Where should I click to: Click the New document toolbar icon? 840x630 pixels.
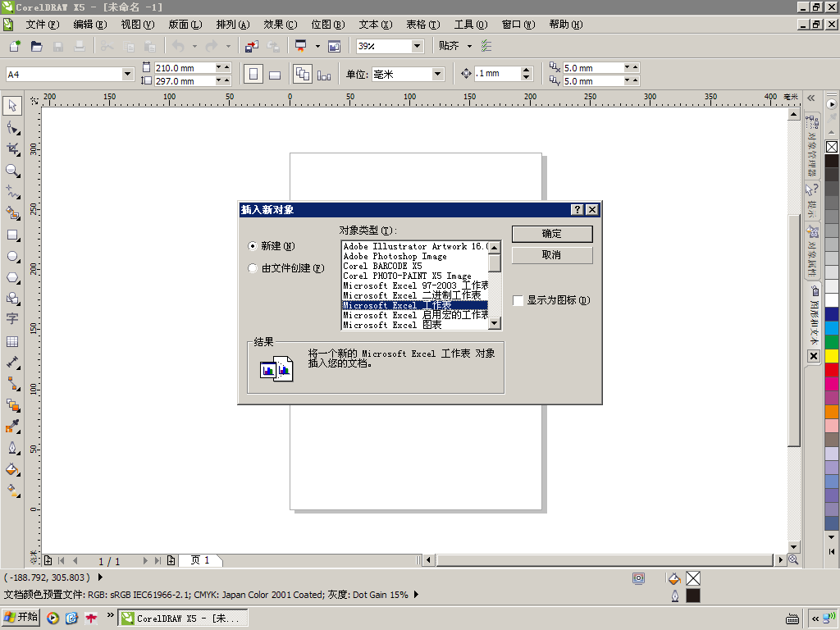click(x=15, y=46)
